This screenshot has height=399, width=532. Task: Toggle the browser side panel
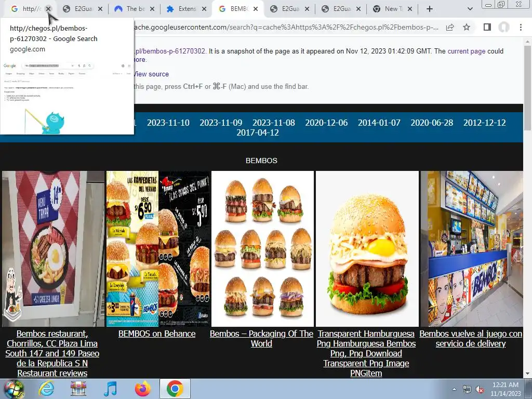coord(487,27)
